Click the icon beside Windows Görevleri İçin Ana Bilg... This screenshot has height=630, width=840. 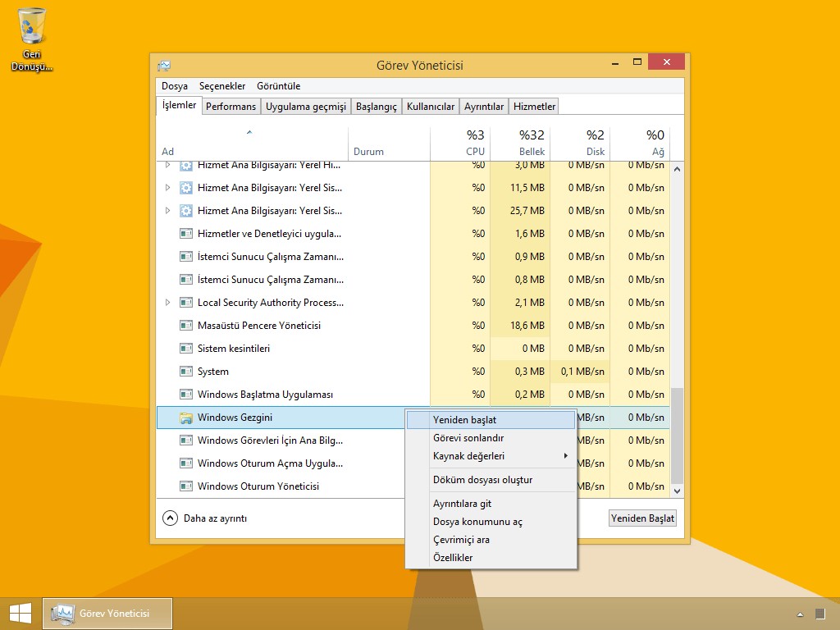pos(186,441)
